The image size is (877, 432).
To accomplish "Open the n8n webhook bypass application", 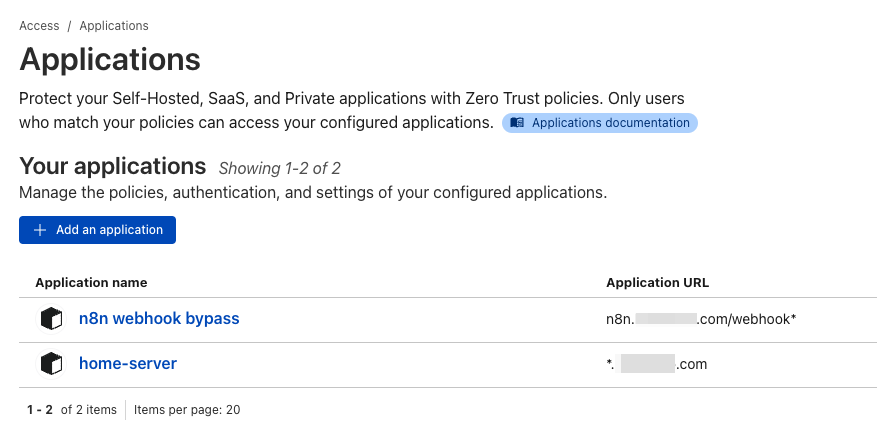I will pyautogui.click(x=159, y=318).
